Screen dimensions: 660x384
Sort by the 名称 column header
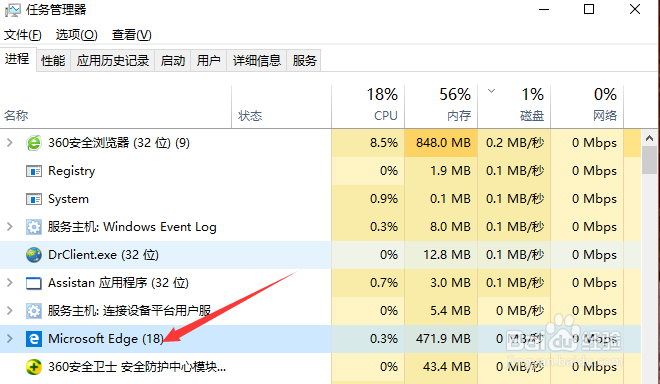point(115,107)
